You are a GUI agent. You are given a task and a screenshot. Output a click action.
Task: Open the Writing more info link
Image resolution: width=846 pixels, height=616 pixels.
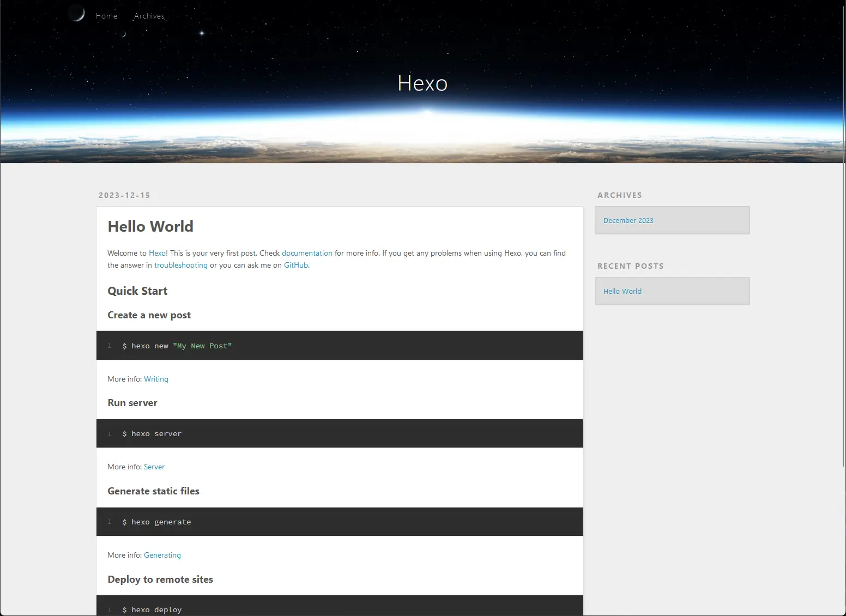(x=156, y=379)
